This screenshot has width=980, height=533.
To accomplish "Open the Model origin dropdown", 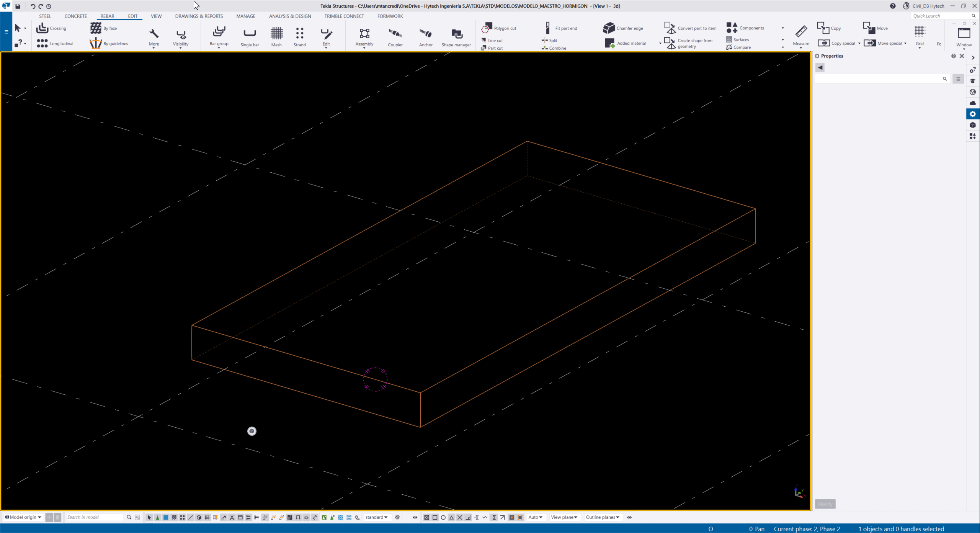I will click(x=23, y=517).
